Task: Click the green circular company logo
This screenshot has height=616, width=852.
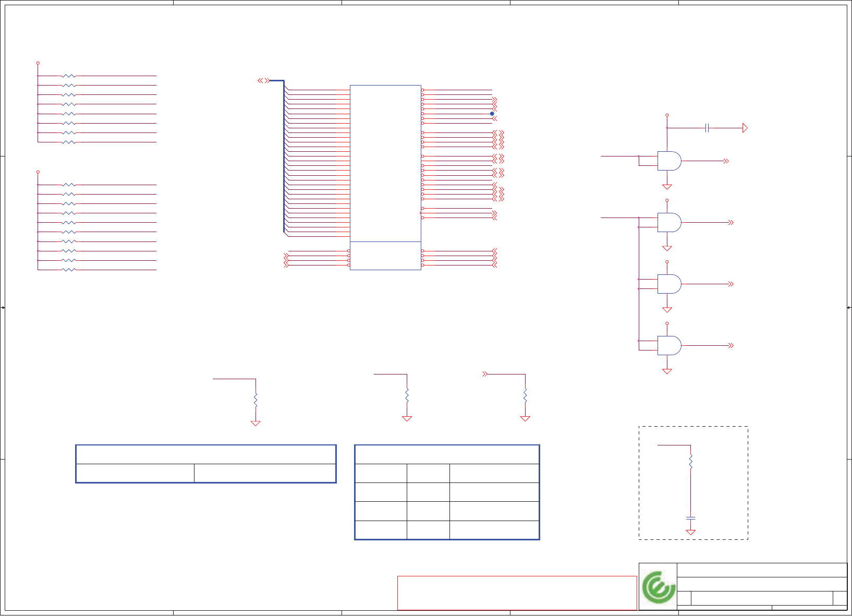Action: click(659, 587)
